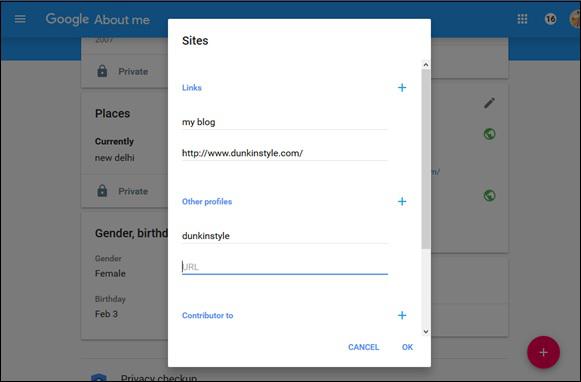This screenshot has width=581, height=382.
Task: Click the lower green globe visibility icon
Action: [489, 195]
